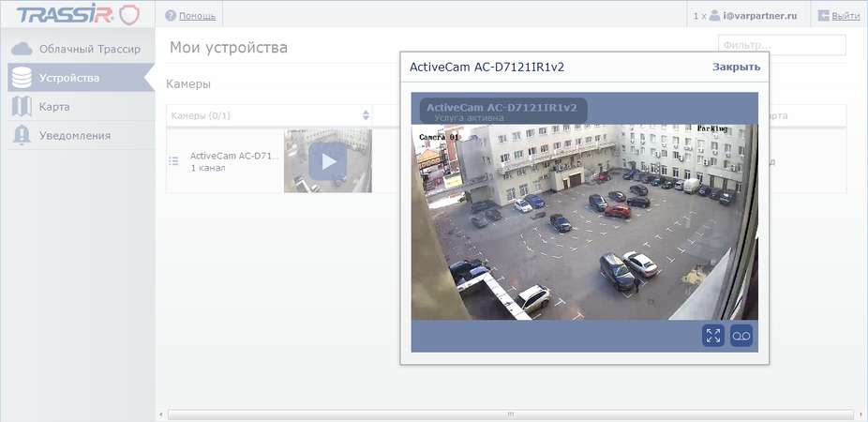868x422 pixels.
Task: Open the Помощь help link
Action: coord(197,16)
